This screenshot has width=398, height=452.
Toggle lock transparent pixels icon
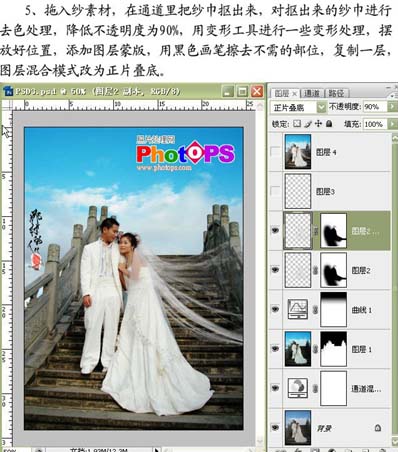tap(297, 124)
